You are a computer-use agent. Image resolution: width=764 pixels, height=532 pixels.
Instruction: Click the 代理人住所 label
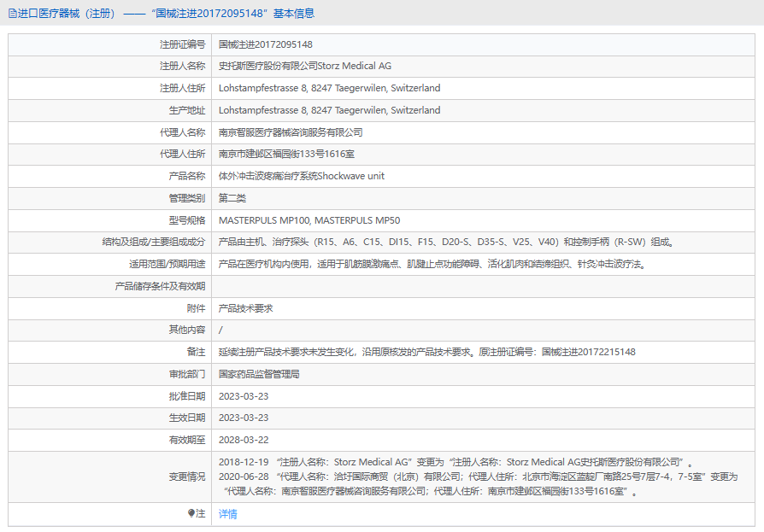(183, 154)
